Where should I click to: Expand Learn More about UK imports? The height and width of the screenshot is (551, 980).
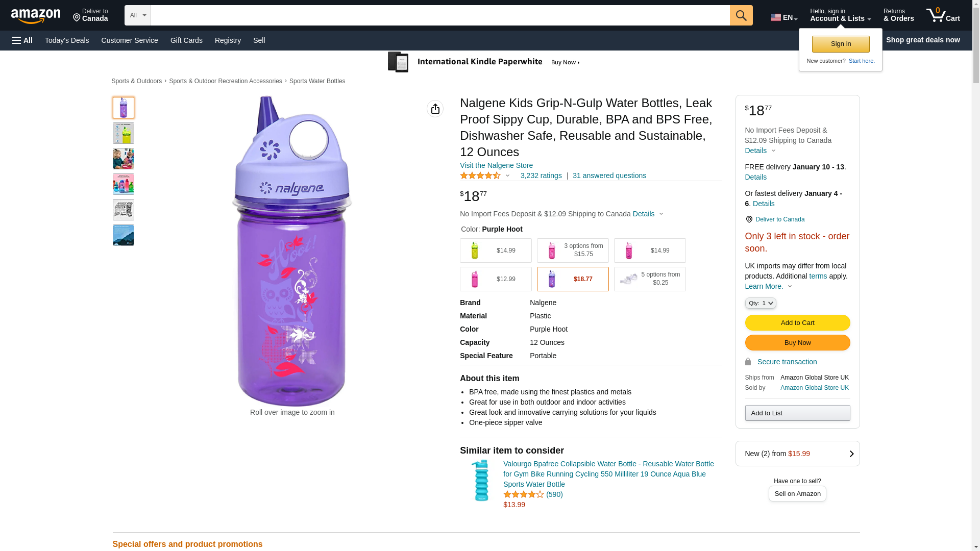768,286
